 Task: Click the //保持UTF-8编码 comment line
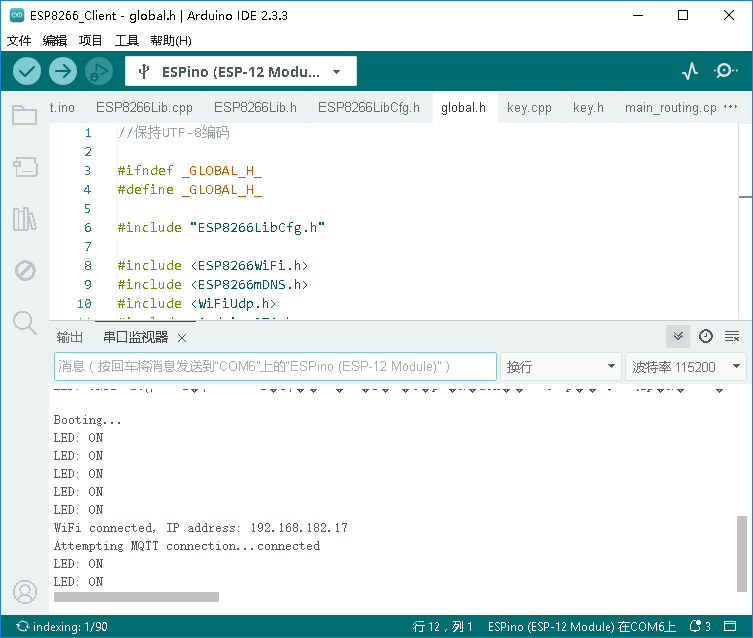(174, 132)
